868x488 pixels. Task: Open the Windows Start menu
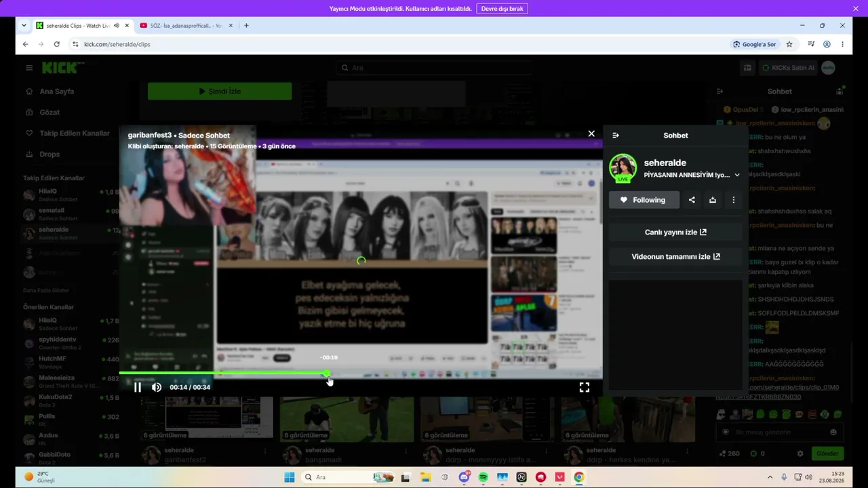tap(290, 477)
